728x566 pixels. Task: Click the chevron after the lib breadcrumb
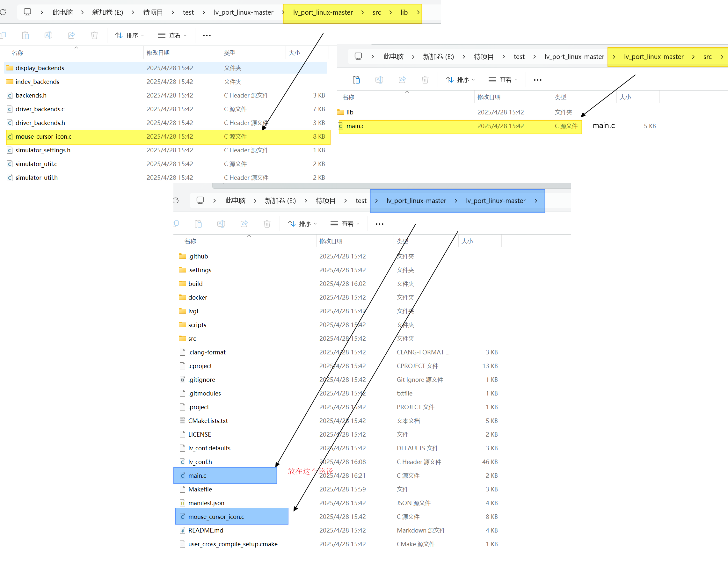point(418,12)
